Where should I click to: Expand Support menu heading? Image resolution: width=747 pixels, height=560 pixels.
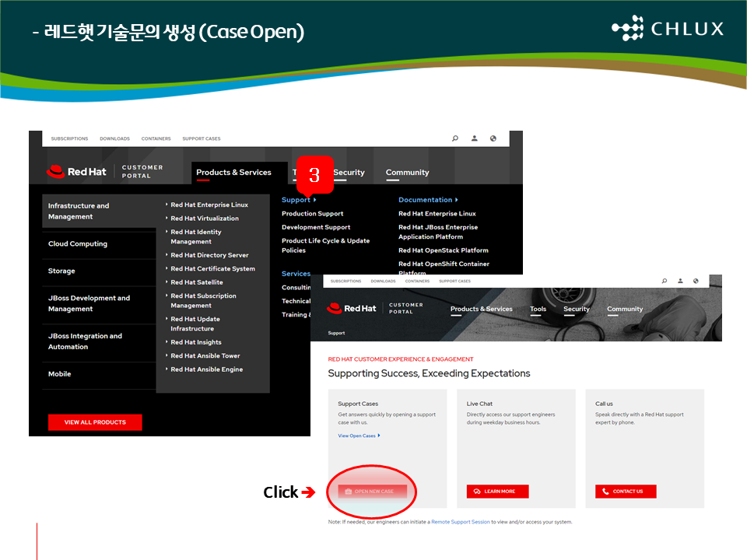click(299, 200)
